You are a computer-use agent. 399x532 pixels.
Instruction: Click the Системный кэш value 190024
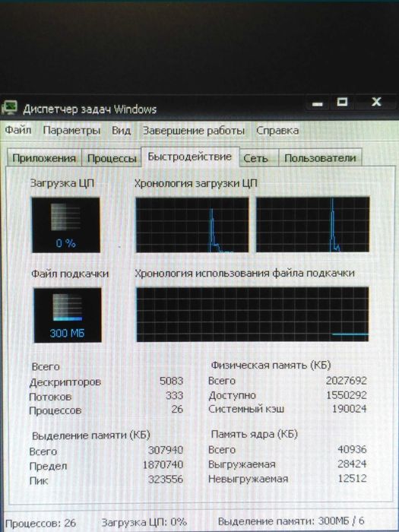pyautogui.click(x=349, y=409)
